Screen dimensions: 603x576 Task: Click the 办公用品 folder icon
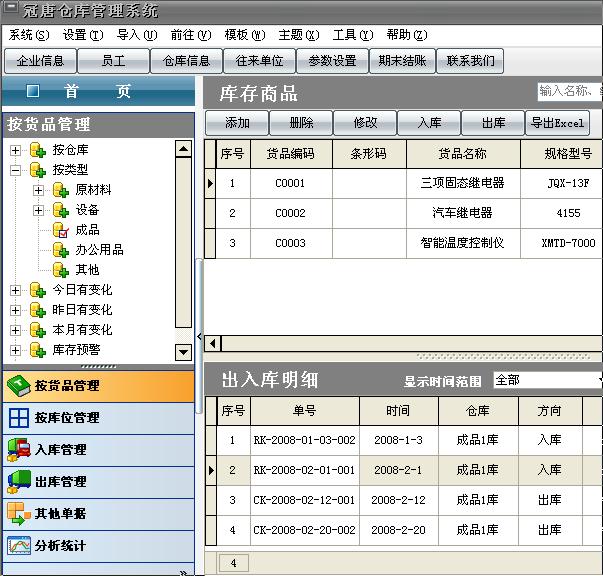pos(61,250)
